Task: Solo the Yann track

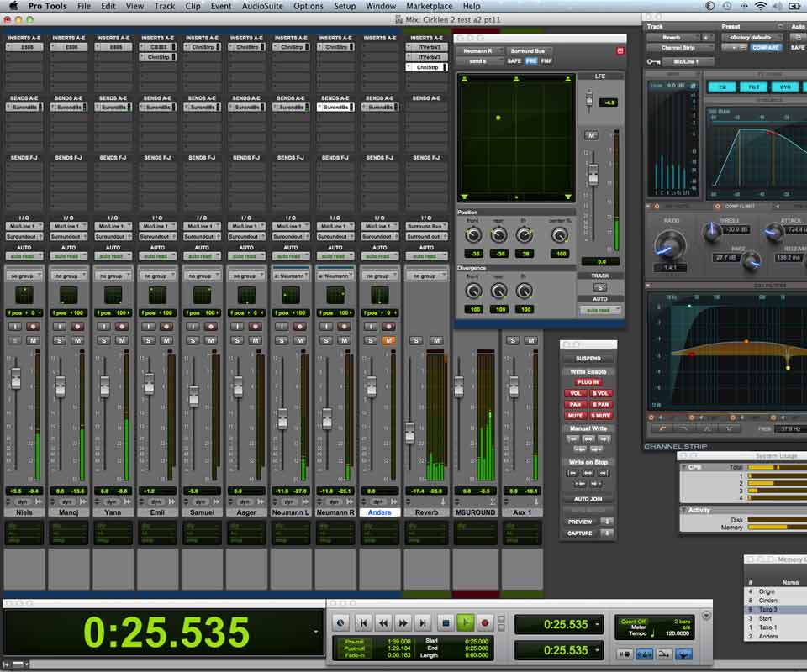Action: [104, 340]
